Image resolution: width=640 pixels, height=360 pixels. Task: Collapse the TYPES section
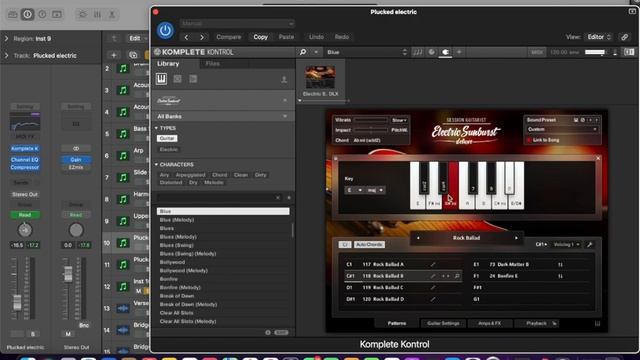tap(156, 128)
